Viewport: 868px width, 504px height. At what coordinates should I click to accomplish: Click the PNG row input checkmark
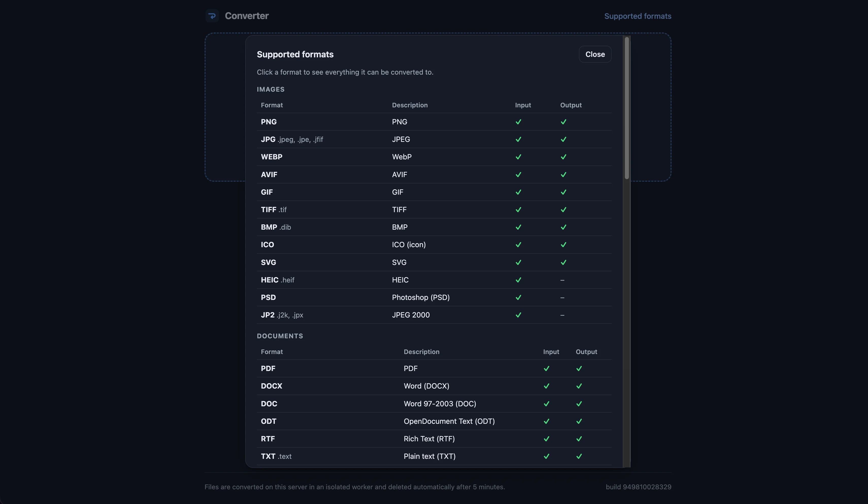(518, 122)
